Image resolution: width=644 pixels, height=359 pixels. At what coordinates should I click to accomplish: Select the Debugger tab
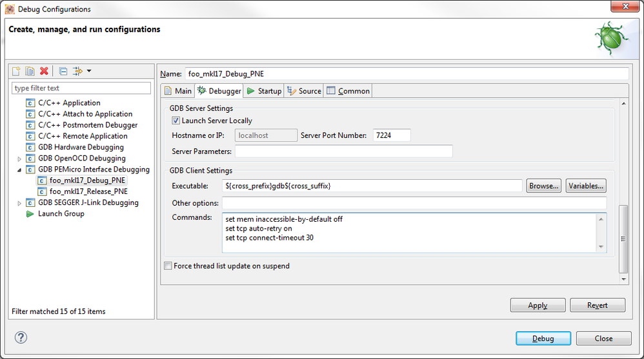click(219, 91)
